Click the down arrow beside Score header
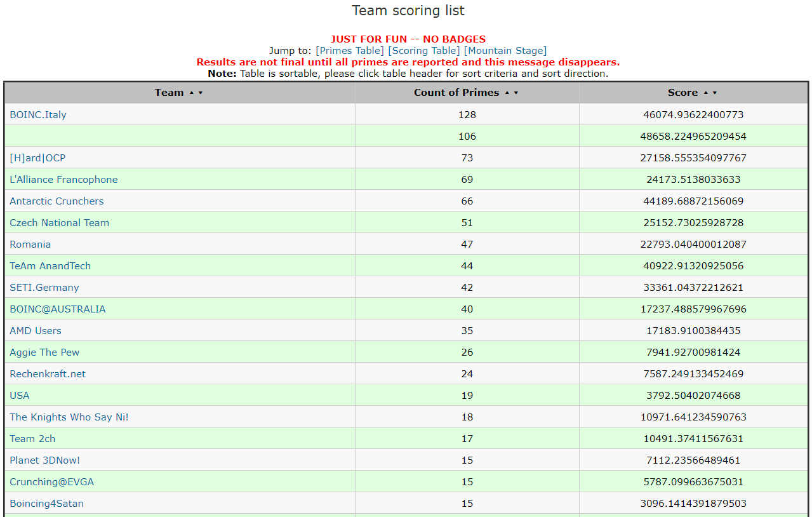Screen dimensions: 812x517 tap(715, 93)
